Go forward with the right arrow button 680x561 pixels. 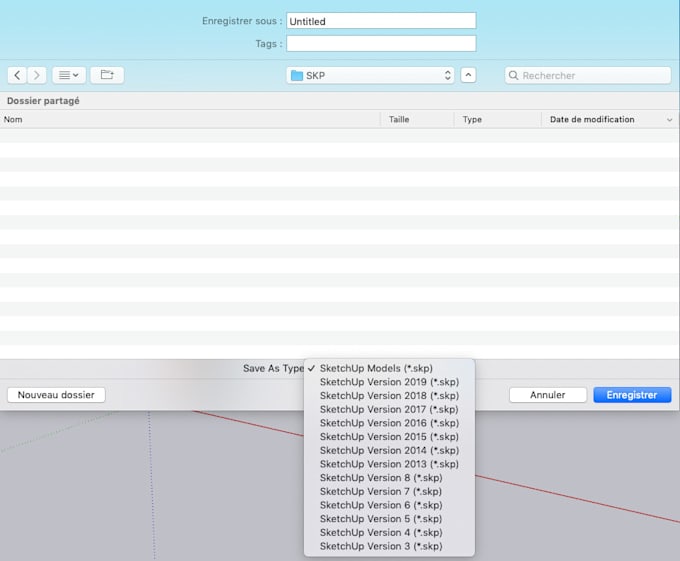click(x=37, y=75)
